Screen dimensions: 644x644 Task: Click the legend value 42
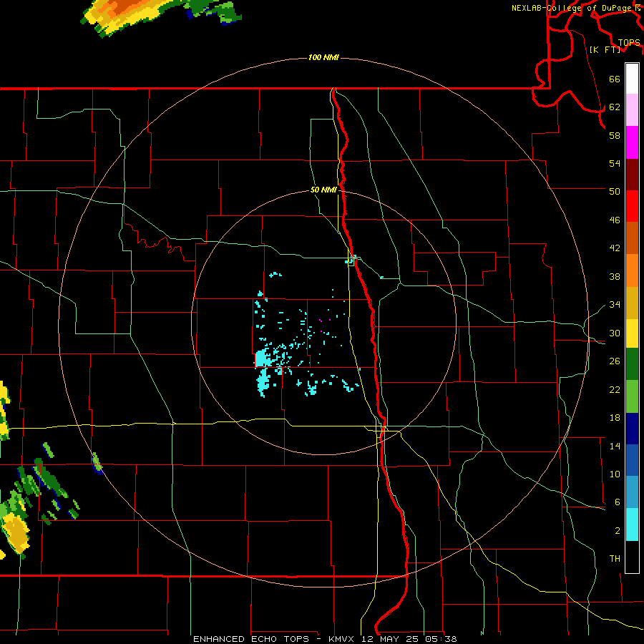[x=615, y=248]
